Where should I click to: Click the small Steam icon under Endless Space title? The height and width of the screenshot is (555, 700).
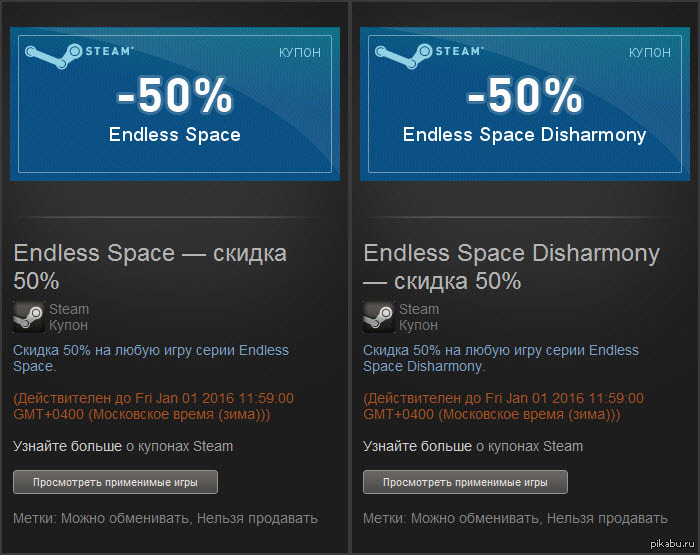29,317
